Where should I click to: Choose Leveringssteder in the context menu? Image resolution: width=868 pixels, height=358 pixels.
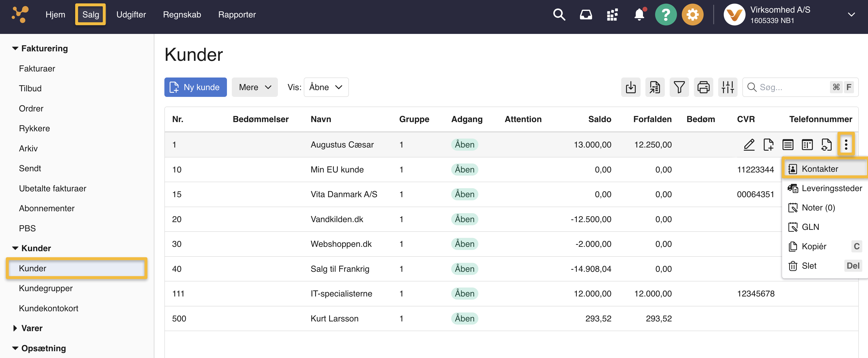tap(831, 188)
